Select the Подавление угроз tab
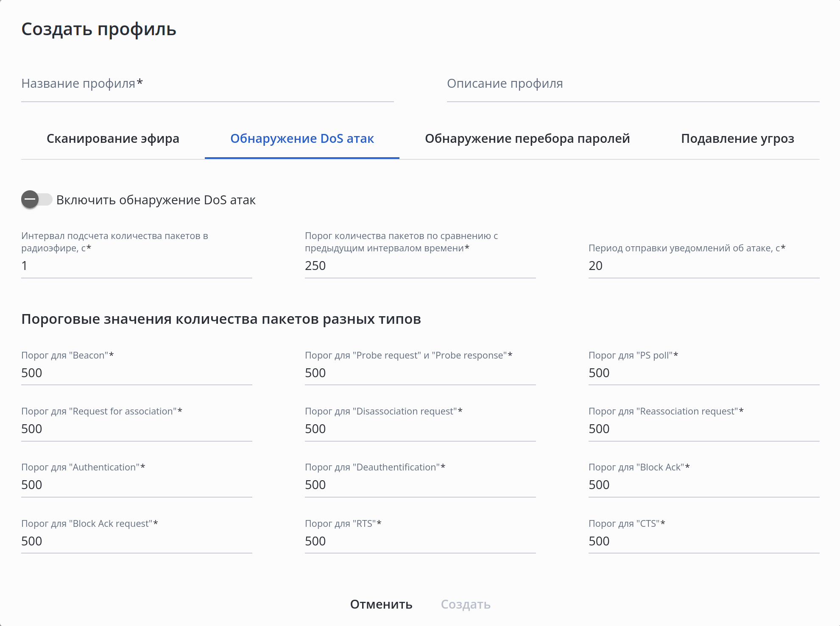This screenshot has width=840, height=626. click(737, 139)
